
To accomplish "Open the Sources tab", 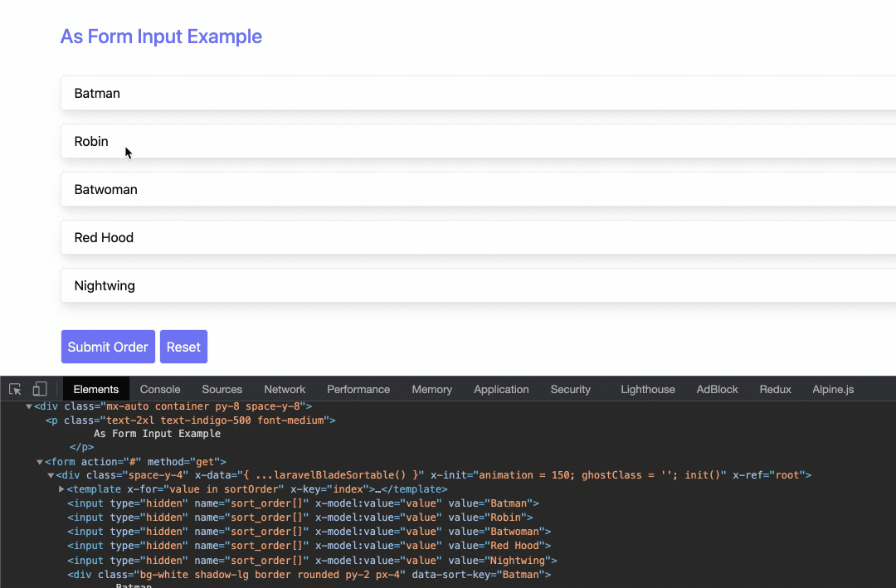I will coord(222,389).
